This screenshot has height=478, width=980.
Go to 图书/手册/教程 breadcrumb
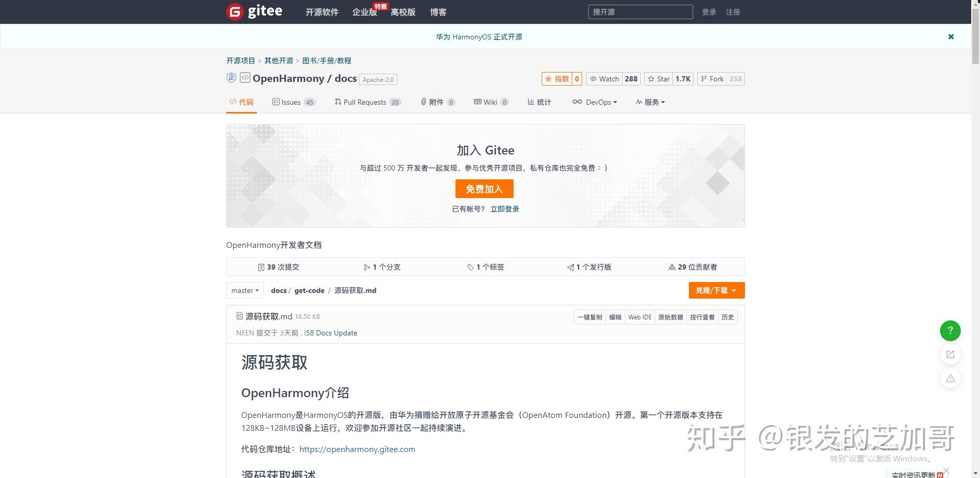tap(327, 61)
